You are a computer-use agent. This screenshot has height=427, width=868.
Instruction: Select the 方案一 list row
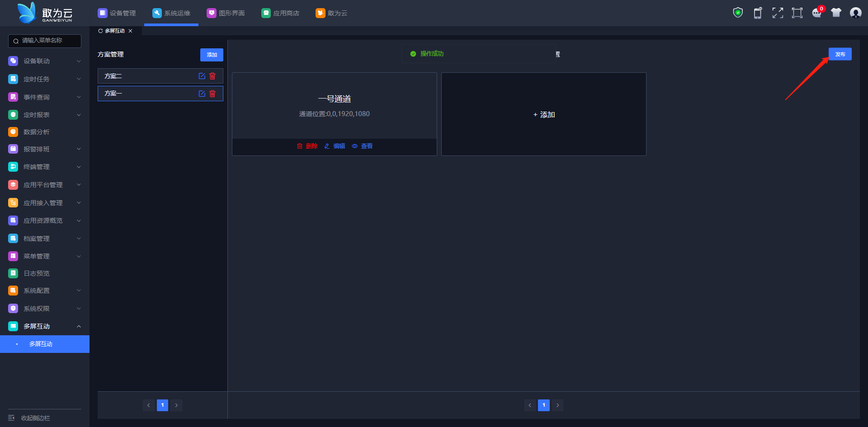coord(160,94)
